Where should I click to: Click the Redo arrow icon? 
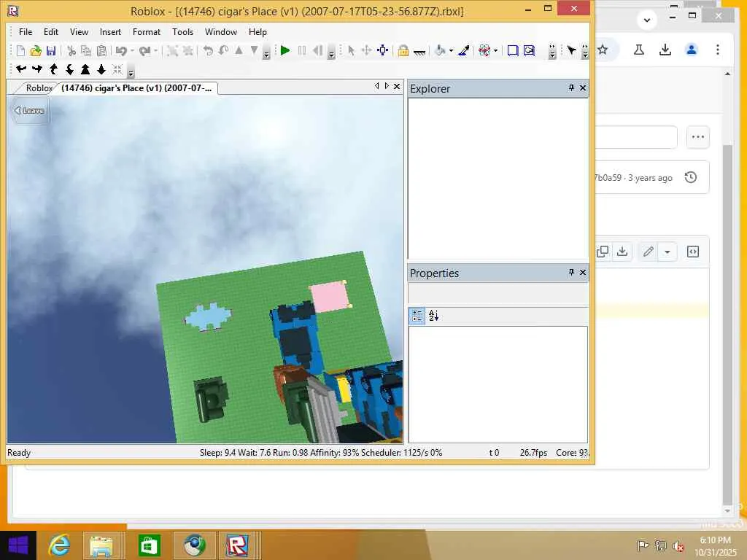click(145, 50)
